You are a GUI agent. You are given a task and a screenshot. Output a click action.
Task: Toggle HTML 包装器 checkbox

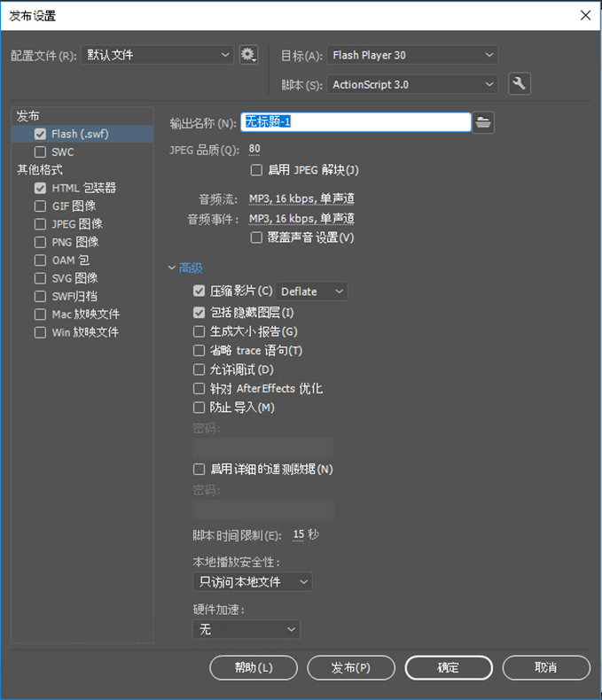coord(40,188)
